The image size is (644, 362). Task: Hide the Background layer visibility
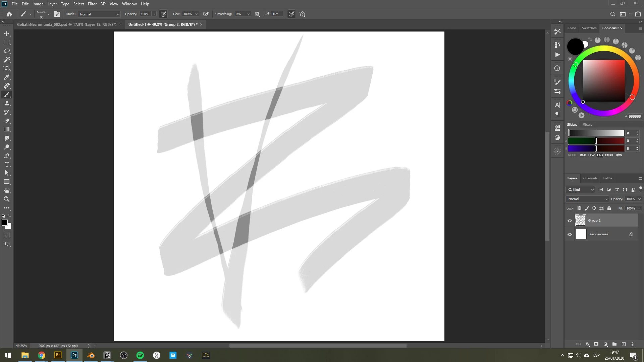click(x=570, y=234)
